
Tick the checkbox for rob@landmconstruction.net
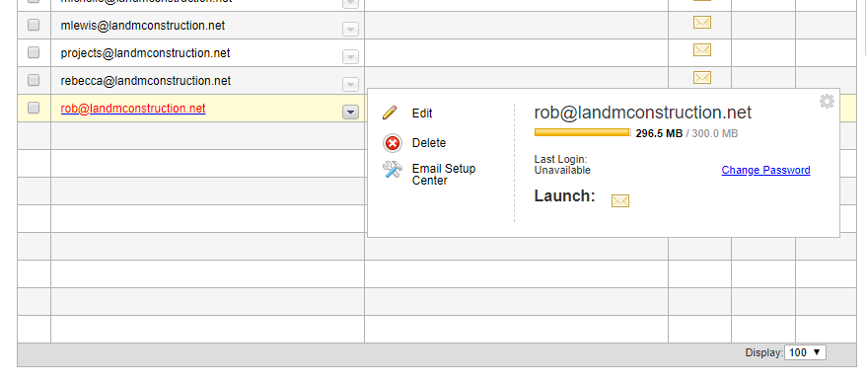pos(34,108)
